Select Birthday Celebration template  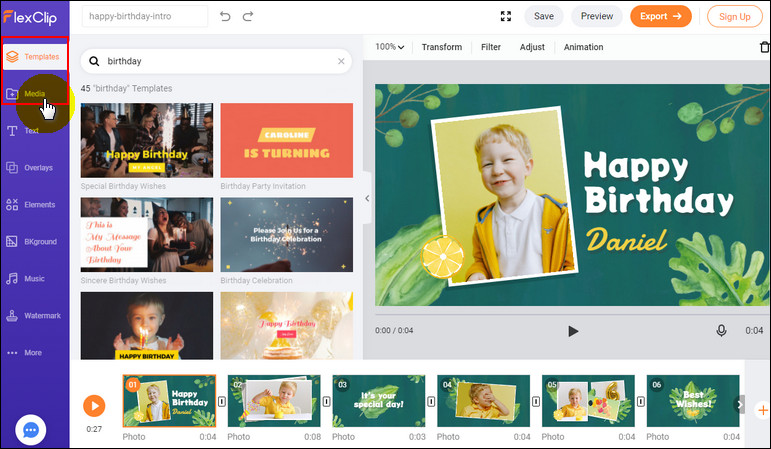287,235
